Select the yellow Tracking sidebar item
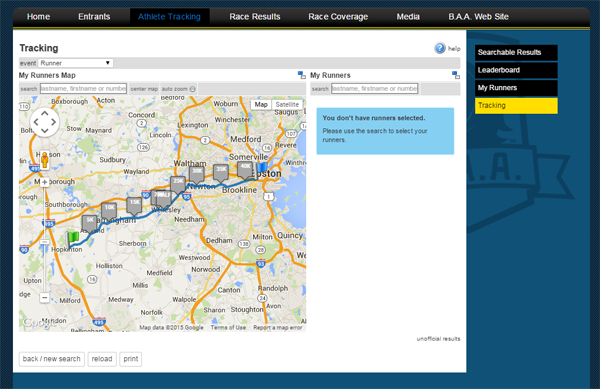 click(516, 106)
